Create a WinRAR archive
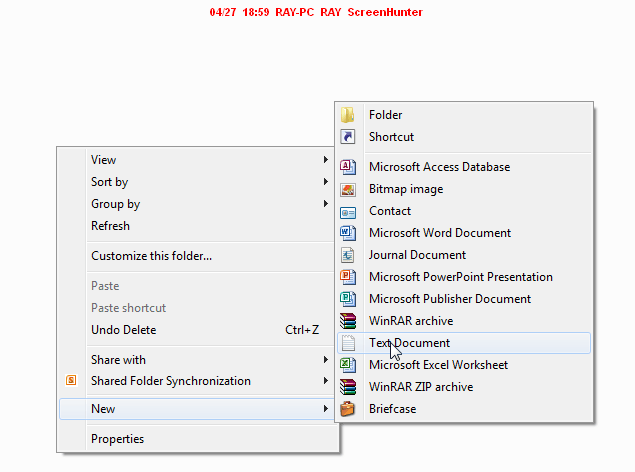This screenshot has width=635, height=472. tap(464, 321)
